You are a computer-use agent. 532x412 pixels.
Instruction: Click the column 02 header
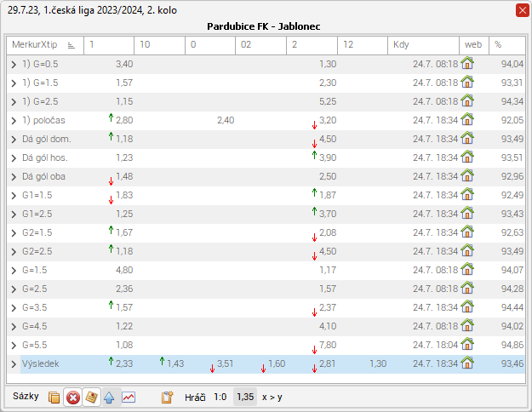click(x=261, y=45)
